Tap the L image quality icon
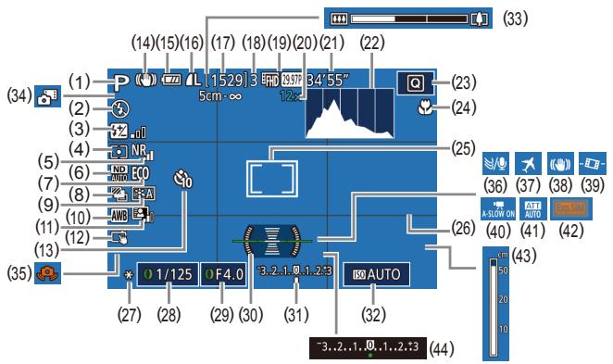The height and width of the screenshot is (364, 613). click(x=194, y=80)
